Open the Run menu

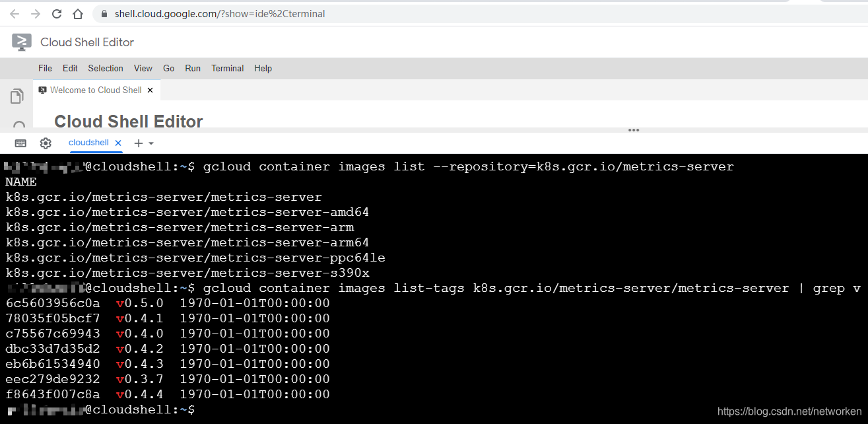pyautogui.click(x=193, y=68)
